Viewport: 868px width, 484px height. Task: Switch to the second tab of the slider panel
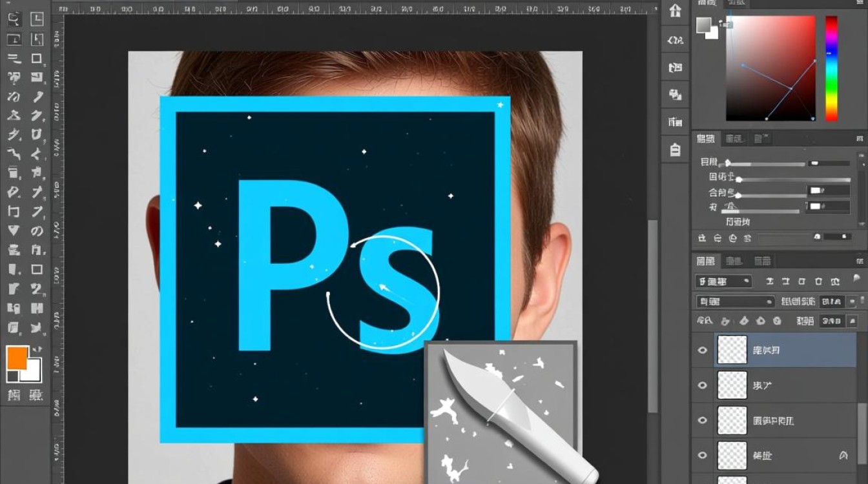[x=733, y=138]
